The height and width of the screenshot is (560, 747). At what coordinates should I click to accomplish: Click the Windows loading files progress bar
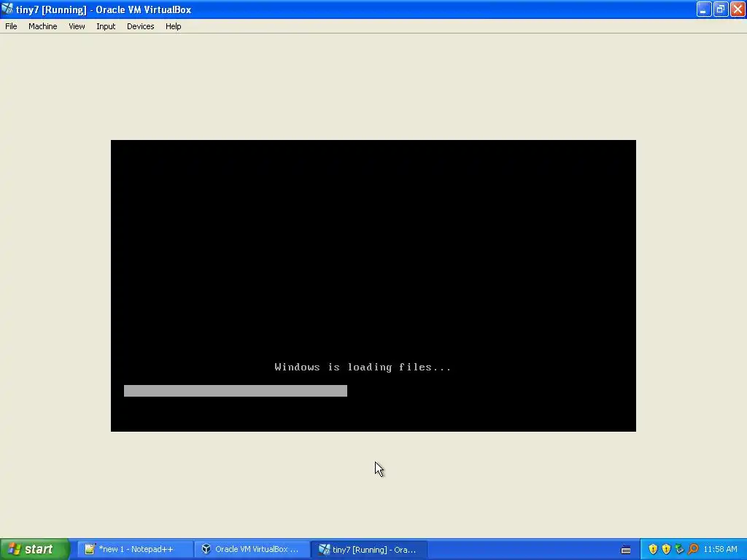(236, 391)
